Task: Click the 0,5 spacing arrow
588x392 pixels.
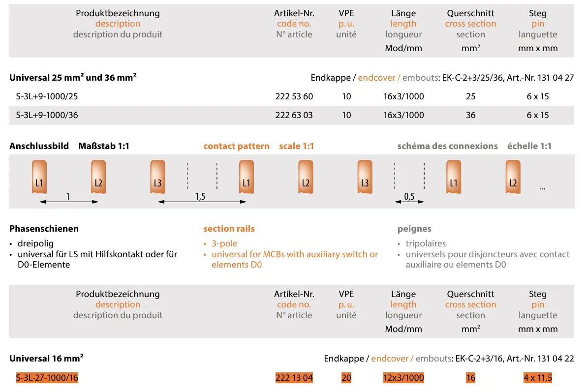Action: [x=409, y=202]
